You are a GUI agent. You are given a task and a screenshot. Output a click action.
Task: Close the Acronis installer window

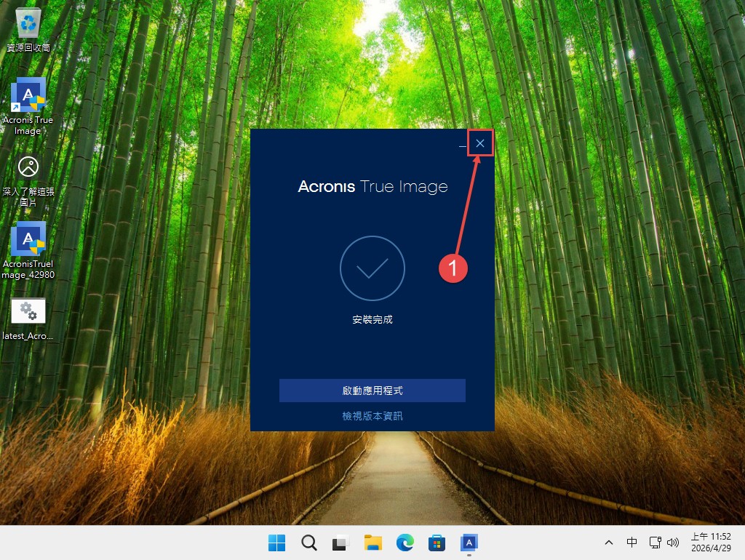click(480, 143)
